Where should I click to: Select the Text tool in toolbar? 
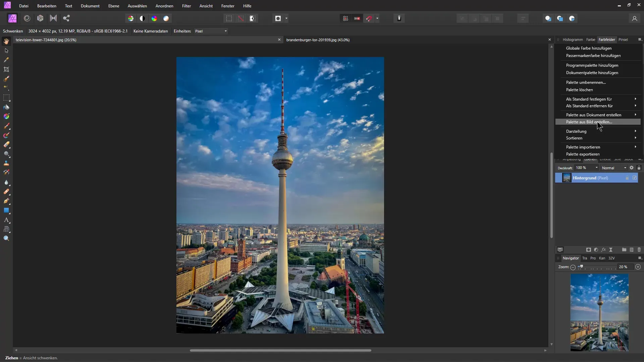click(6, 220)
